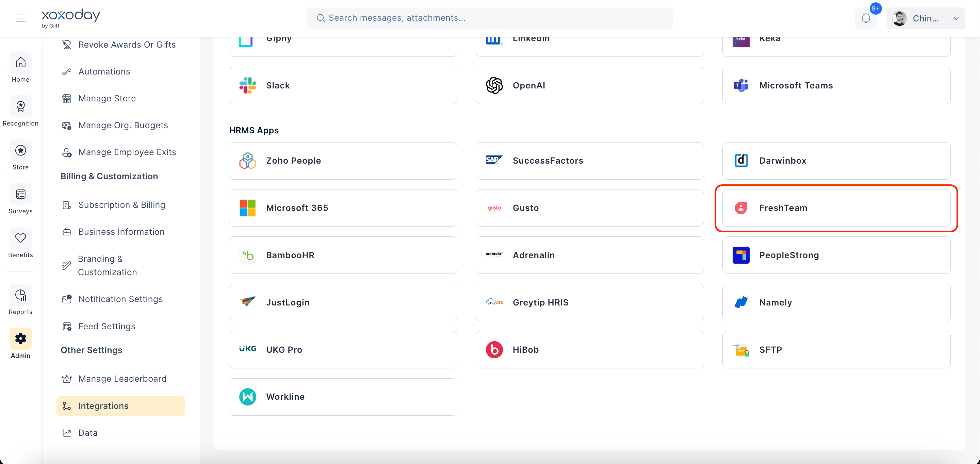Click the HiBob logo icon

pos(494,349)
